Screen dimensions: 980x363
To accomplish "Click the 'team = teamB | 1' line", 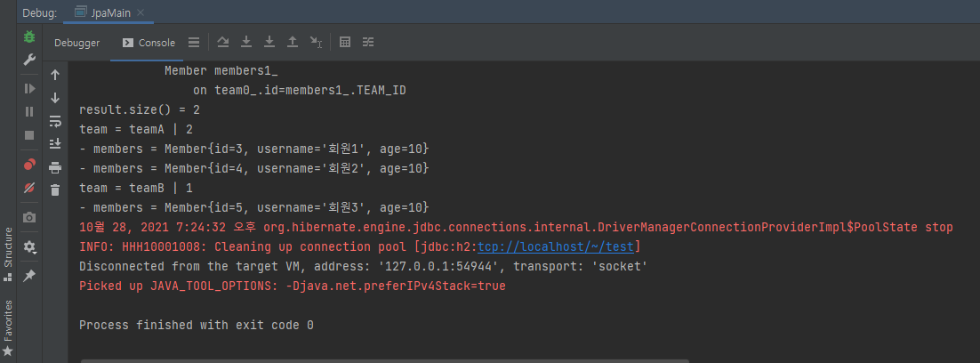I will point(136,188).
